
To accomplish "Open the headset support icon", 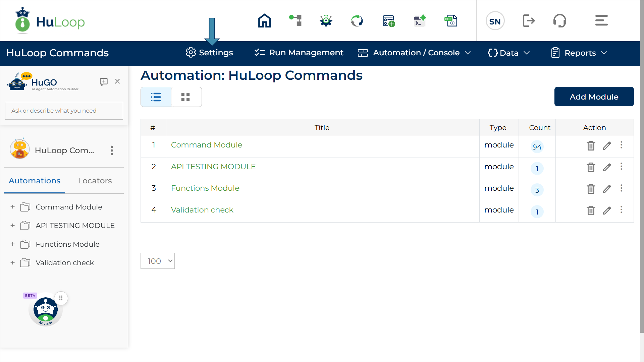I will tap(560, 21).
